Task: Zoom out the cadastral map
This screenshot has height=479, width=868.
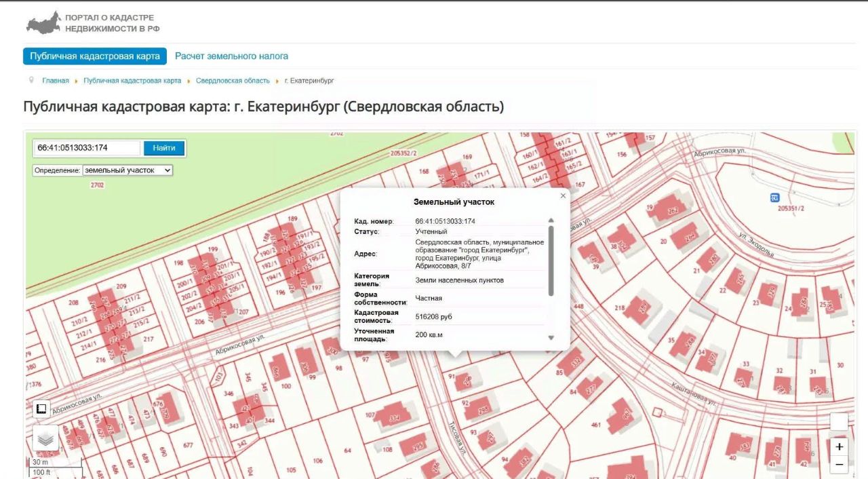Action: (839, 464)
